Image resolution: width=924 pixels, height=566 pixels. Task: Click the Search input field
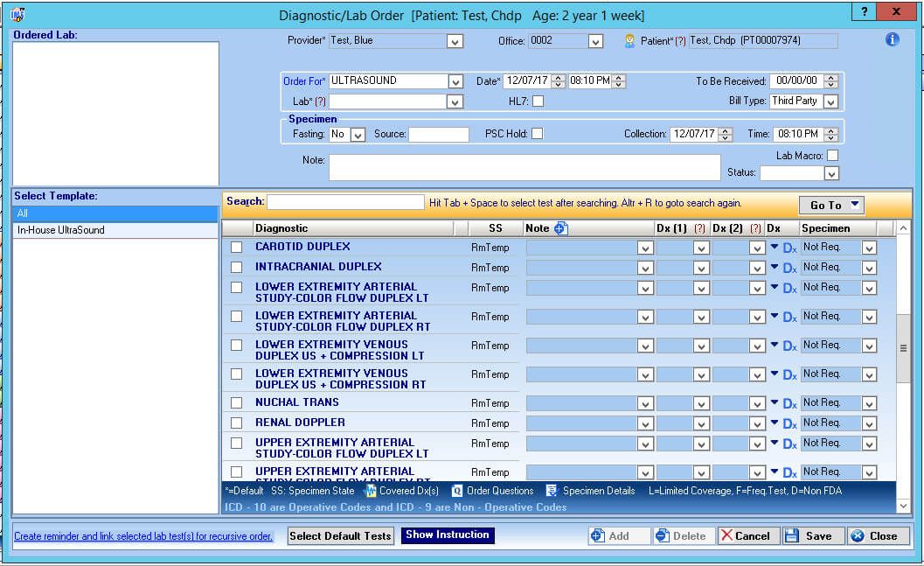[x=345, y=202]
